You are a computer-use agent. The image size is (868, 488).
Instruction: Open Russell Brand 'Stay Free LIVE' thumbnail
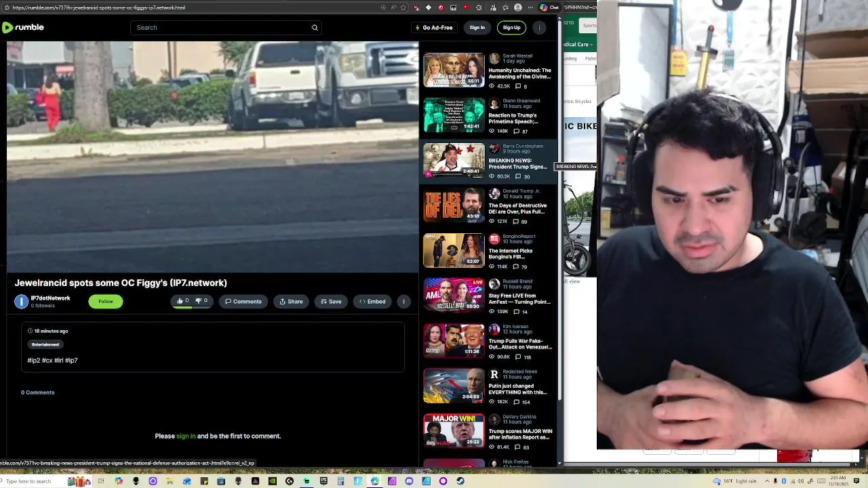pos(454,296)
